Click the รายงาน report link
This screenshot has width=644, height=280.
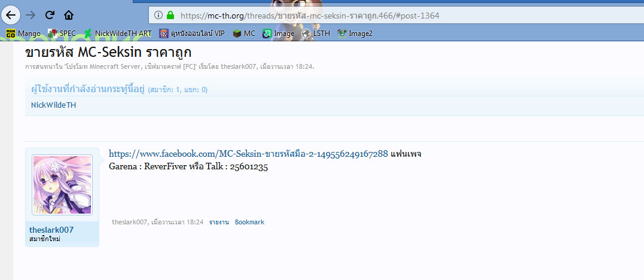pyautogui.click(x=219, y=222)
